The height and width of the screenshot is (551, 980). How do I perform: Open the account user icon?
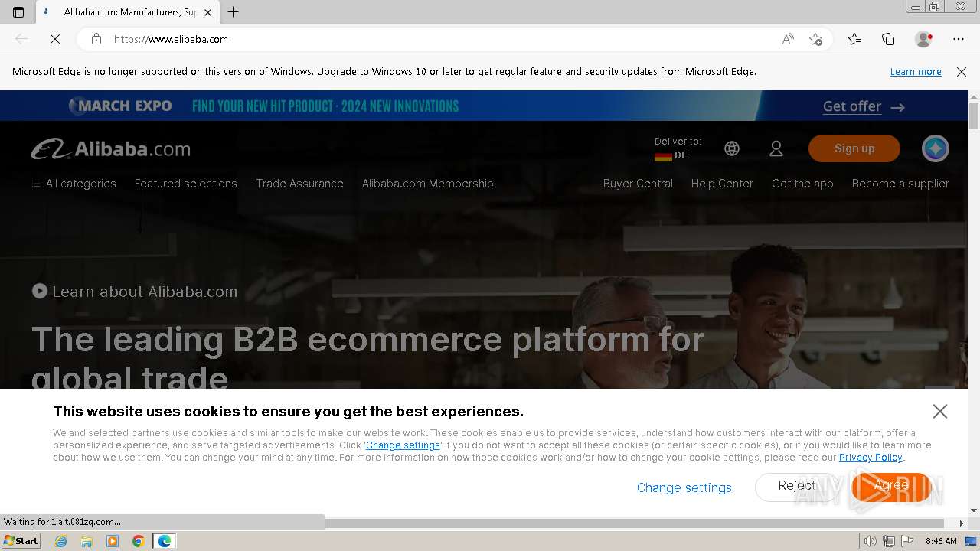(776, 148)
